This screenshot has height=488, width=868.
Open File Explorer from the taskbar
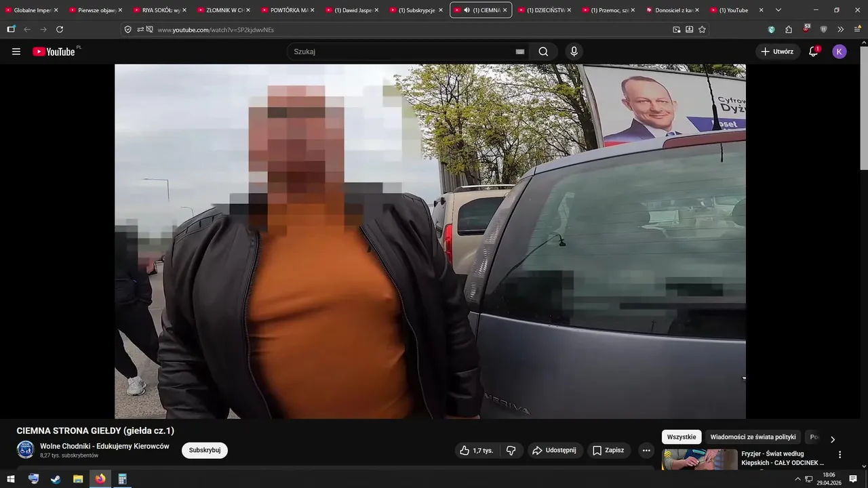point(78,479)
